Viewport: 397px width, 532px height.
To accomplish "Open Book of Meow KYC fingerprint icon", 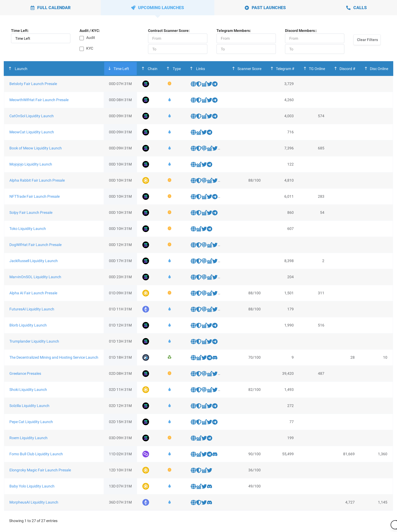I will coord(204,148).
